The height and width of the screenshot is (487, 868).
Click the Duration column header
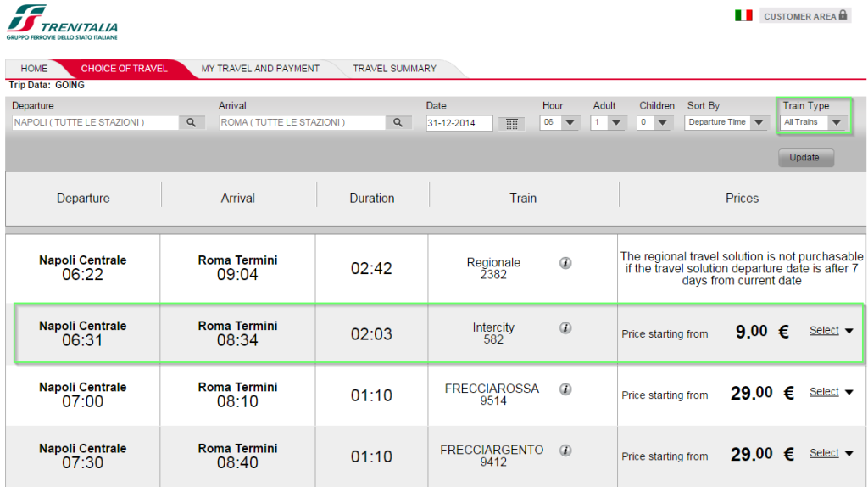point(372,199)
